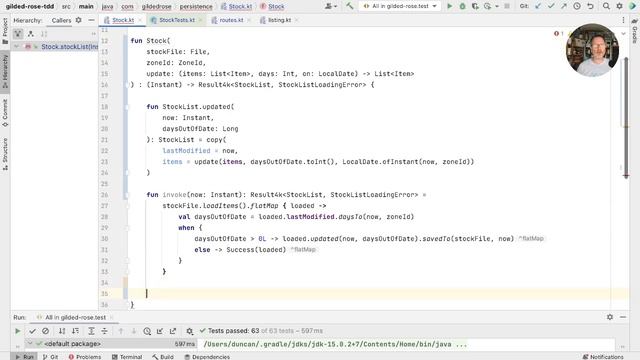Click the user account icon in toolbar

click(328, 6)
